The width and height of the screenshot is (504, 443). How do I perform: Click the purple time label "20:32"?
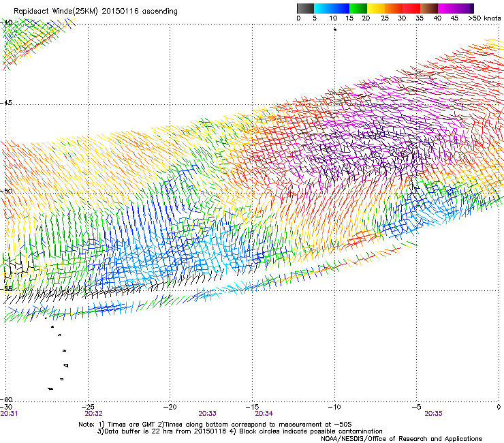93,414
